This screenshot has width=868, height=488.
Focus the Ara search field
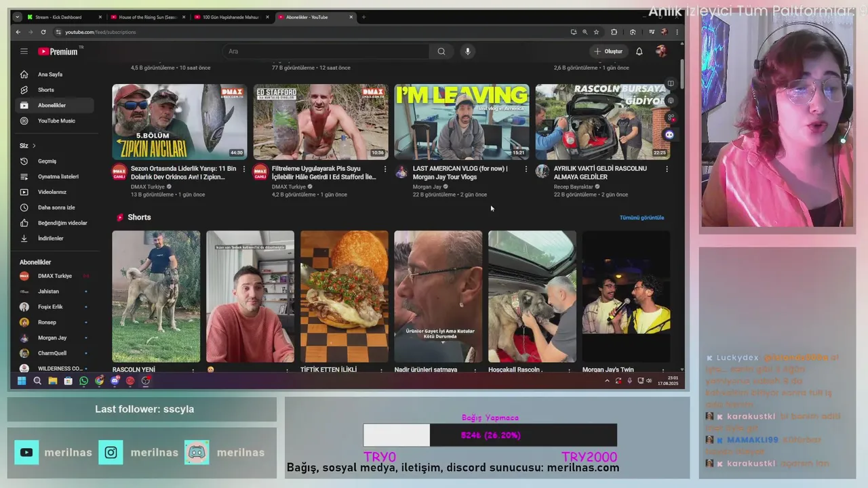tap(325, 52)
